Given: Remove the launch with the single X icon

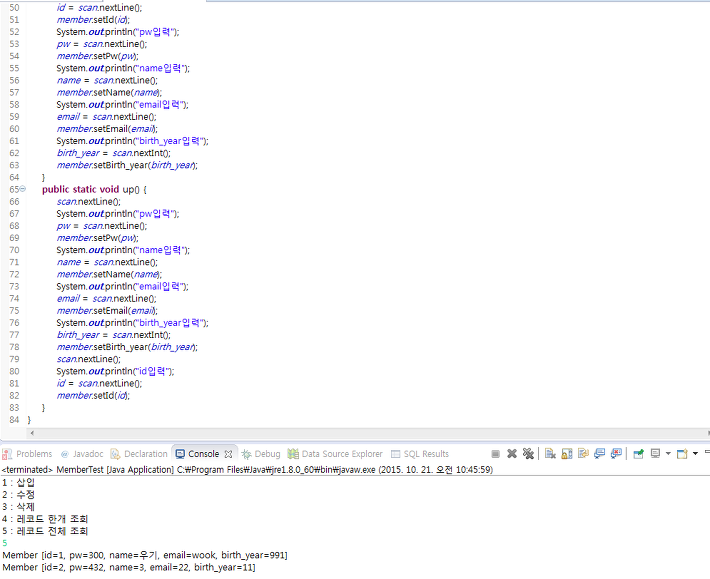Looking at the screenshot, I should pyautogui.click(x=512, y=454).
